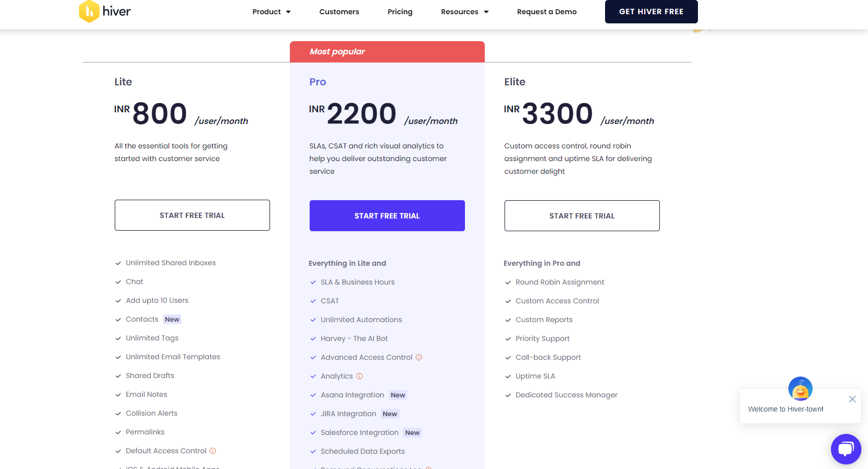
Task: Start free trial for Lite plan
Action: [192, 215]
